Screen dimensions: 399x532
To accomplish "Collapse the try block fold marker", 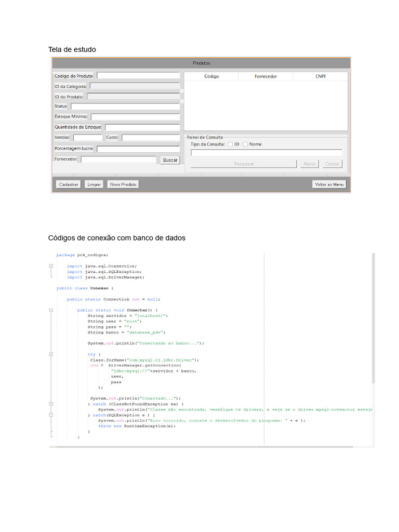I will tap(51, 354).
